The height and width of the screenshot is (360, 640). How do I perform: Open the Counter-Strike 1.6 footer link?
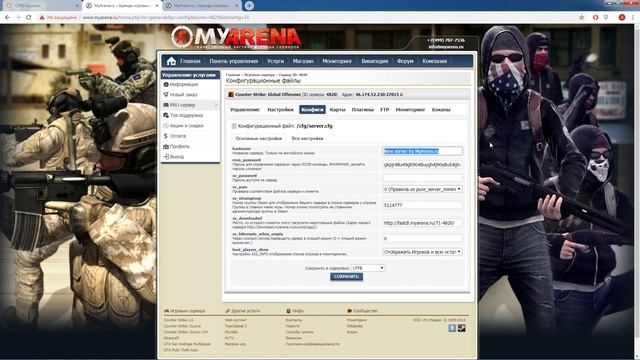[x=178, y=320]
